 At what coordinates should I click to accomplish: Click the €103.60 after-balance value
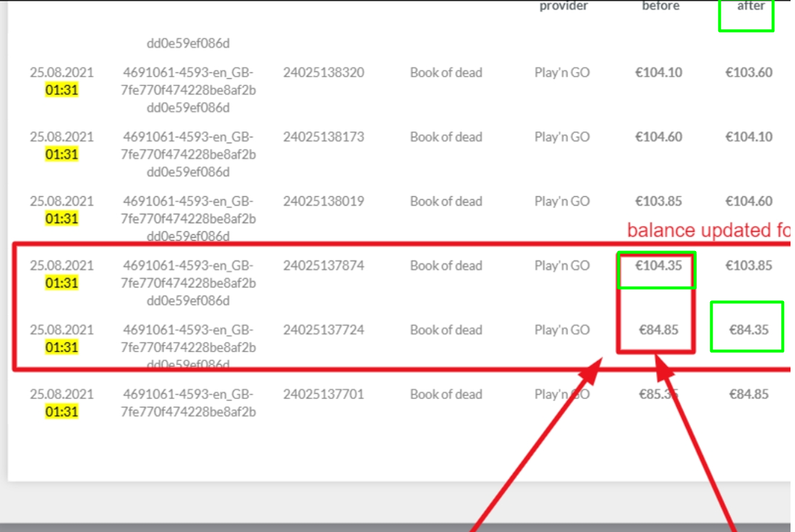[x=748, y=73]
